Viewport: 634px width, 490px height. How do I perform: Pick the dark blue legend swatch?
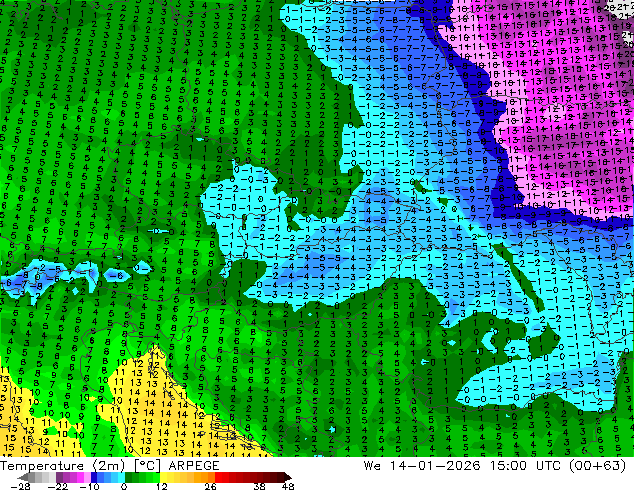(x=94, y=477)
